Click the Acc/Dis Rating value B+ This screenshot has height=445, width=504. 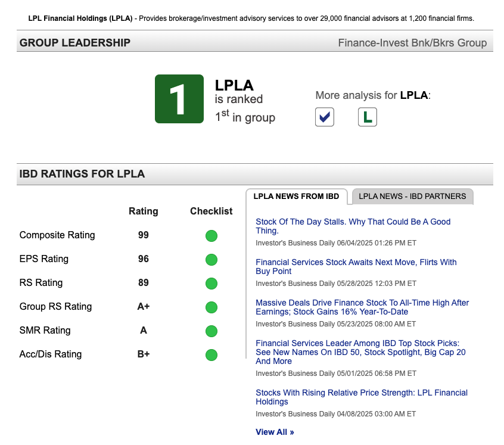coord(144,354)
